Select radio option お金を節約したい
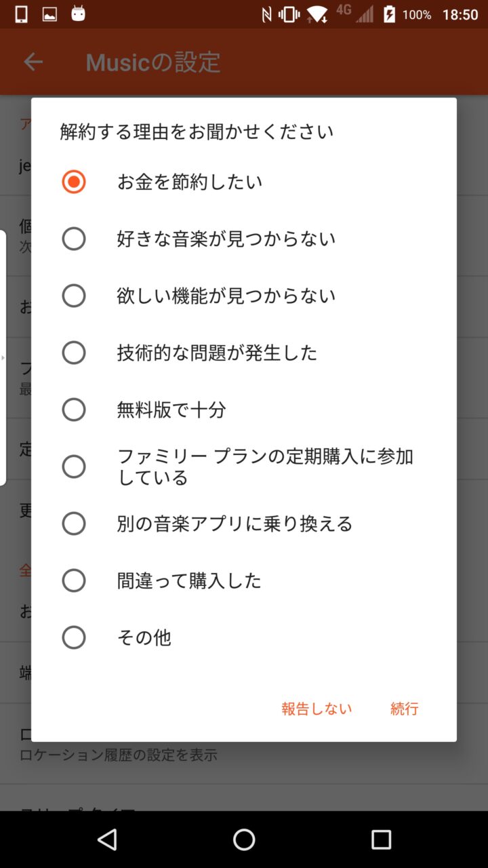 (x=74, y=182)
